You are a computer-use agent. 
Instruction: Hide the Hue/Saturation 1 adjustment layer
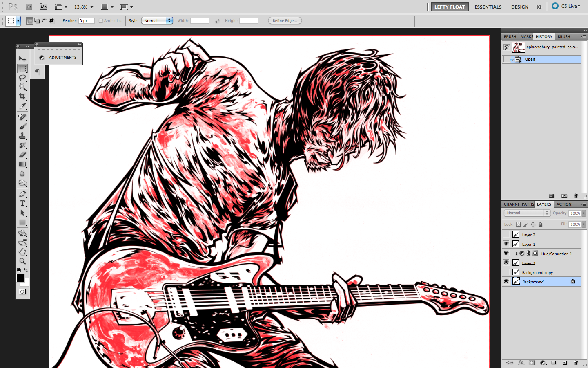pyautogui.click(x=506, y=254)
